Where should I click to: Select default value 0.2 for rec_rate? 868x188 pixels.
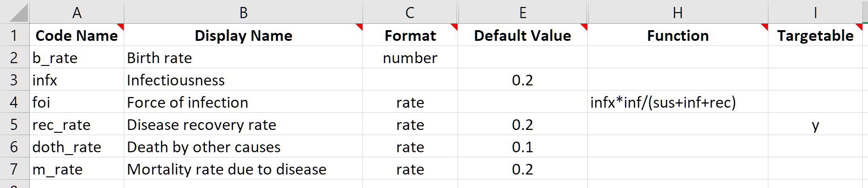[x=523, y=124]
